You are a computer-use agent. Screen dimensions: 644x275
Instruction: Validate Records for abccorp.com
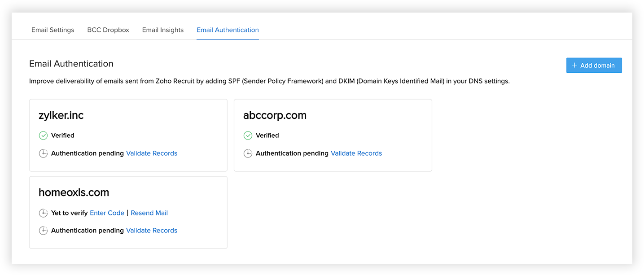(x=356, y=153)
